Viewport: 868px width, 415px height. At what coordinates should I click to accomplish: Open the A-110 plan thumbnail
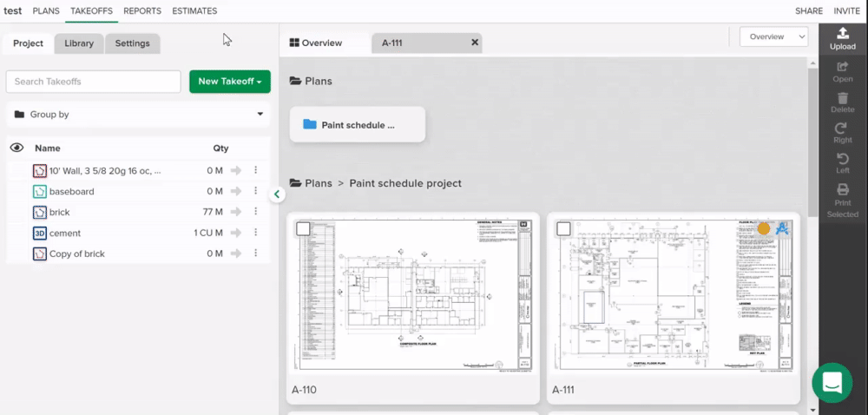tap(413, 294)
